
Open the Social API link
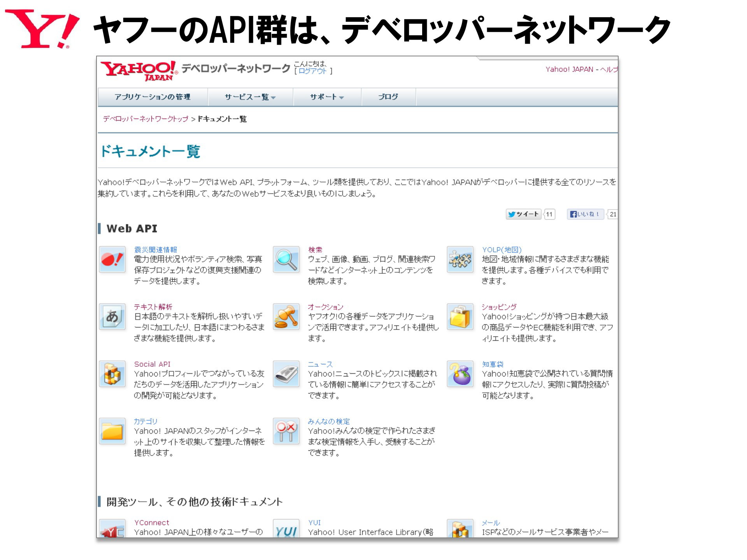click(x=152, y=364)
